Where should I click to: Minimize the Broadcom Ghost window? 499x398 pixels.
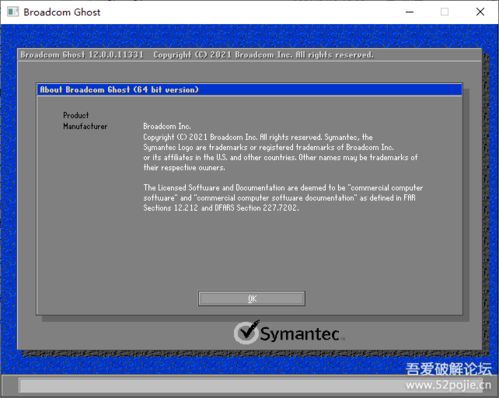(x=410, y=12)
